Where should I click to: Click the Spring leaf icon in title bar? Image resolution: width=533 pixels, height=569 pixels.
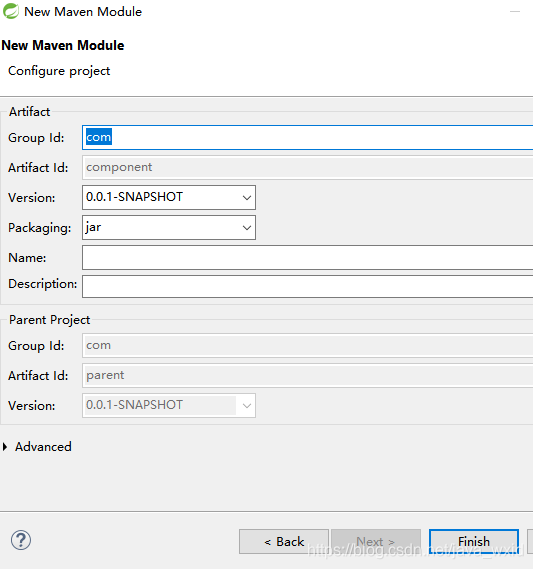11,11
